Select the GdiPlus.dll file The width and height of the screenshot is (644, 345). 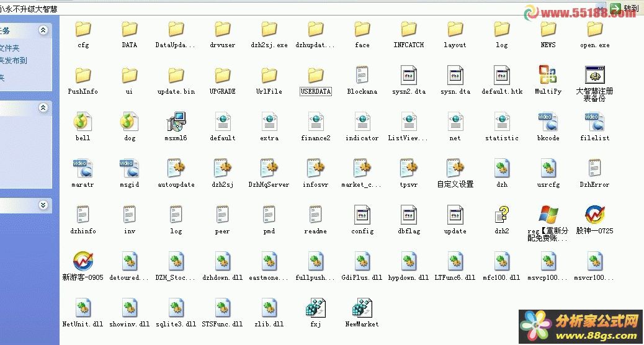pyautogui.click(x=362, y=267)
